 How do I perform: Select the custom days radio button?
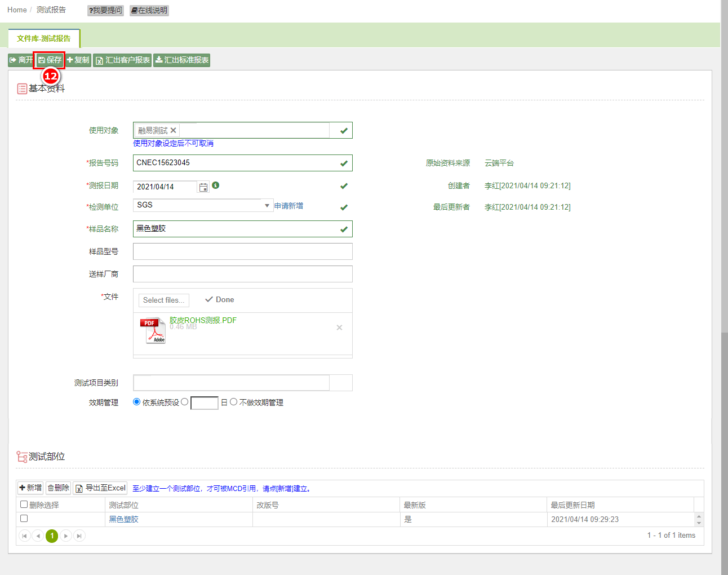185,402
